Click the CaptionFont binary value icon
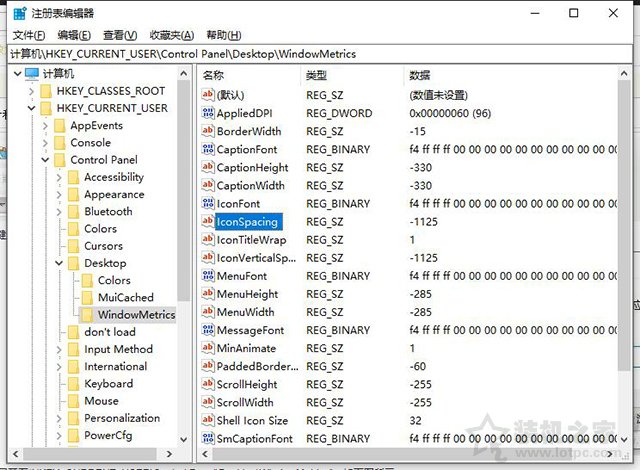 tap(208, 149)
